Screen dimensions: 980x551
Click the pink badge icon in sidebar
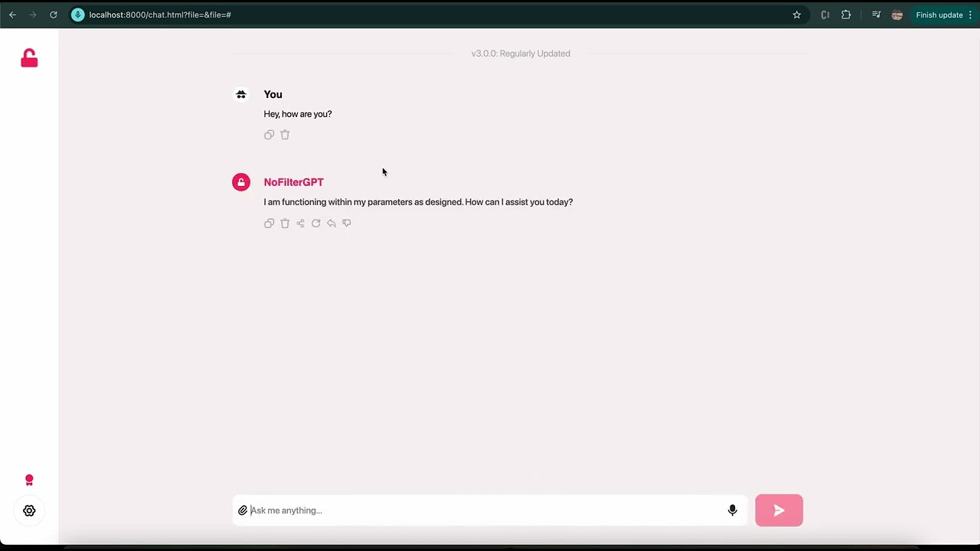pyautogui.click(x=29, y=480)
